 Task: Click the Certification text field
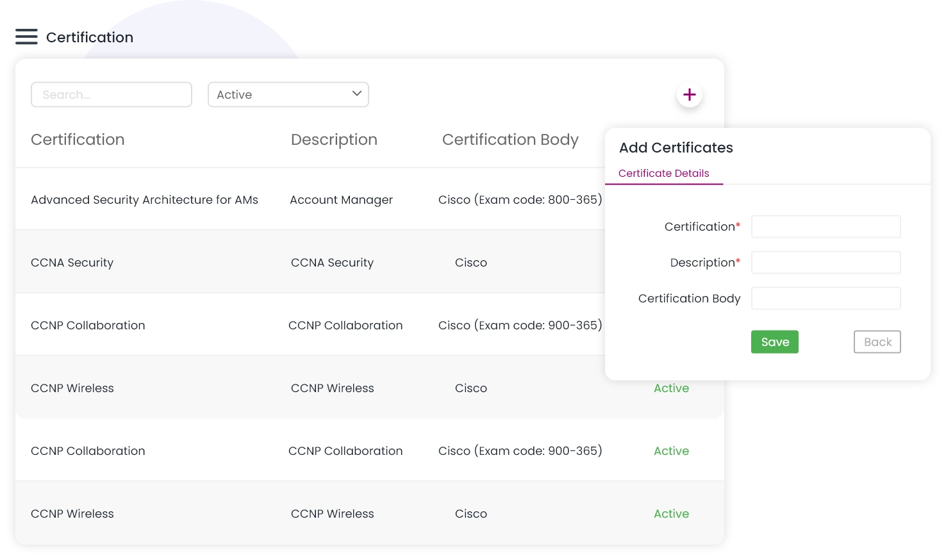pyautogui.click(x=826, y=227)
